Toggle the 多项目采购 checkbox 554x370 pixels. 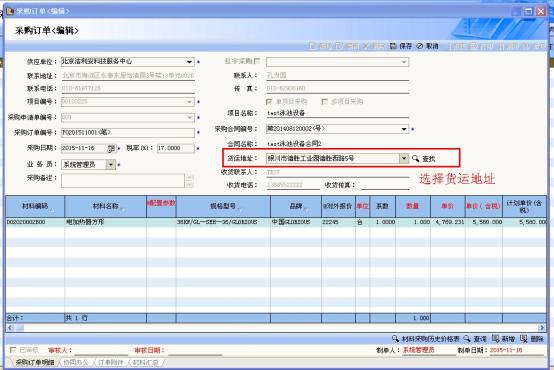coord(324,101)
